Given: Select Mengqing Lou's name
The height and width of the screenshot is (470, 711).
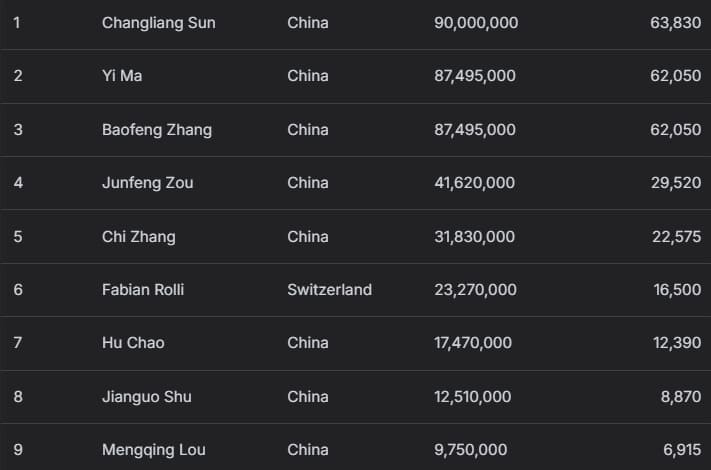Looking at the screenshot, I should (x=151, y=450).
